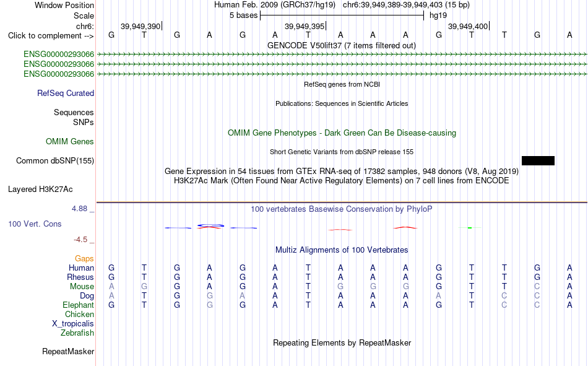Click the GENCODE V50lift37 track title
This screenshot has height=366, width=588.
(x=342, y=45)
